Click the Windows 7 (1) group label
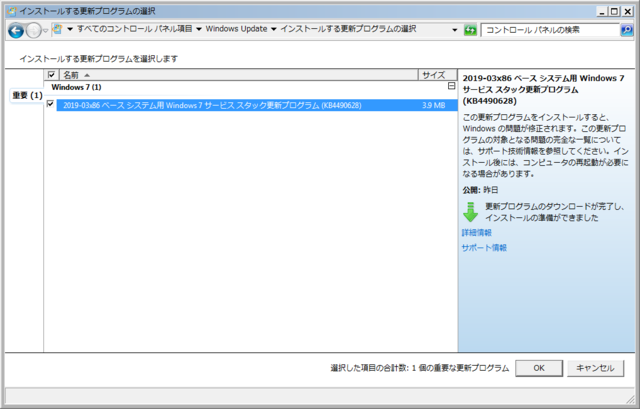 tap(76, 87)
